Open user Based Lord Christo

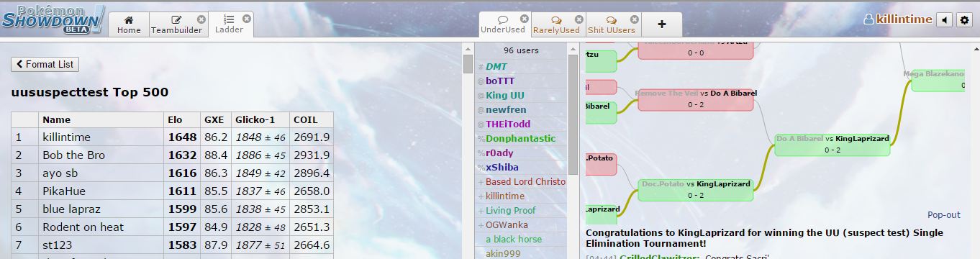[521, 181]
